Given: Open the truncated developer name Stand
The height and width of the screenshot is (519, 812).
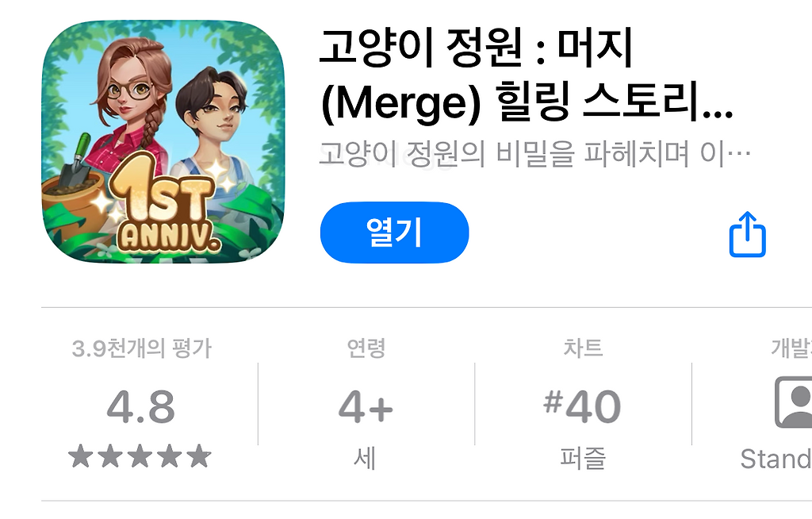Looking at the screenshot, I should click(776, 459).
